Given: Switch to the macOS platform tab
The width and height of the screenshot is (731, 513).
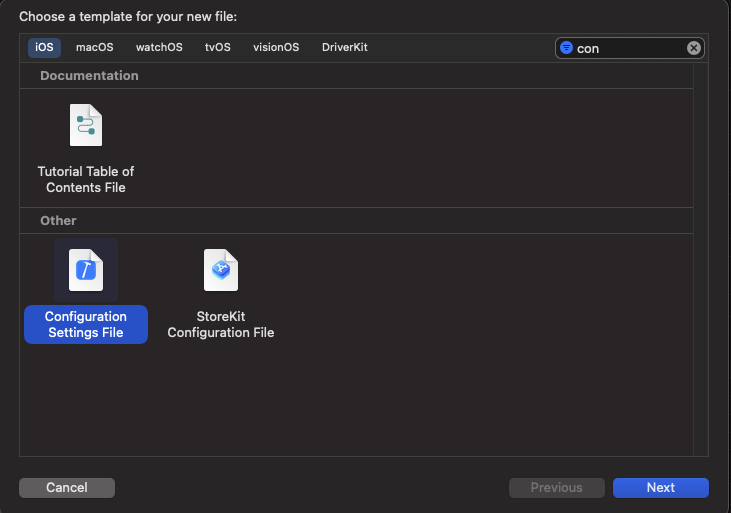Looking at the screenshot, I should (95, 48).
